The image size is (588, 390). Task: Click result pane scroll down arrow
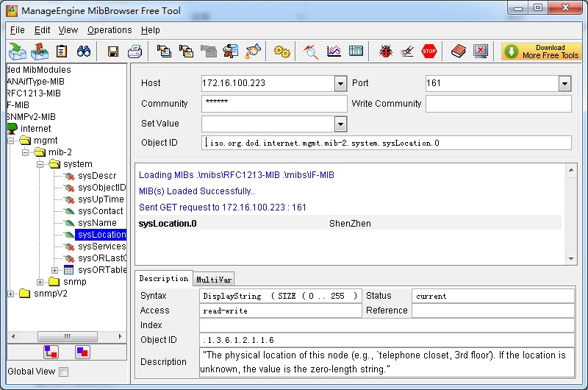571,258
